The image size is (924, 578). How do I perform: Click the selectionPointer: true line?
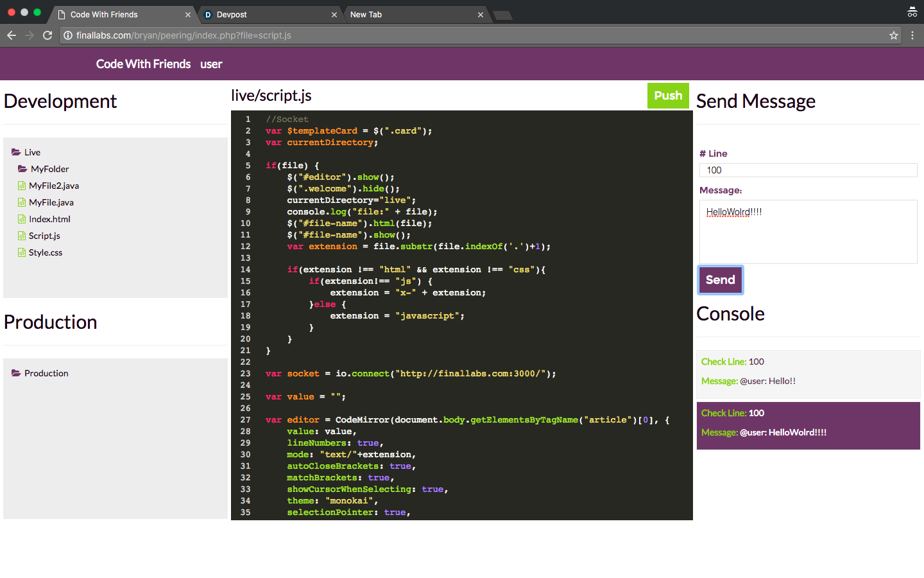[x=348, y=512]
